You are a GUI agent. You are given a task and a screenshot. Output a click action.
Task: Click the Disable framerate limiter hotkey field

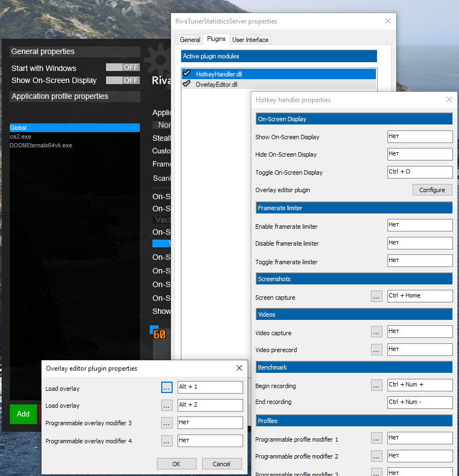[x=420, y=243]
